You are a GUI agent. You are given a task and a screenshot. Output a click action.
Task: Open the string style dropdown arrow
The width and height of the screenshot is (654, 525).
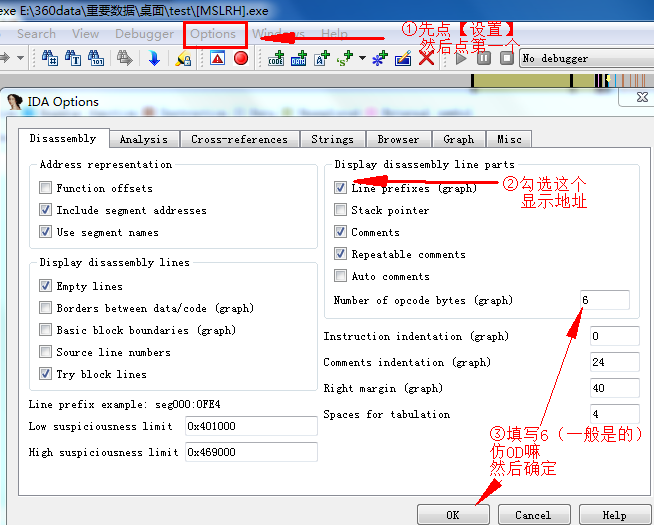362,58
